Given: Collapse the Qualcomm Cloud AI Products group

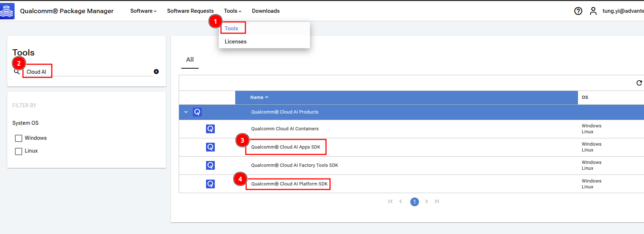Looking at the screenshot, I should [x=186, y=112].
